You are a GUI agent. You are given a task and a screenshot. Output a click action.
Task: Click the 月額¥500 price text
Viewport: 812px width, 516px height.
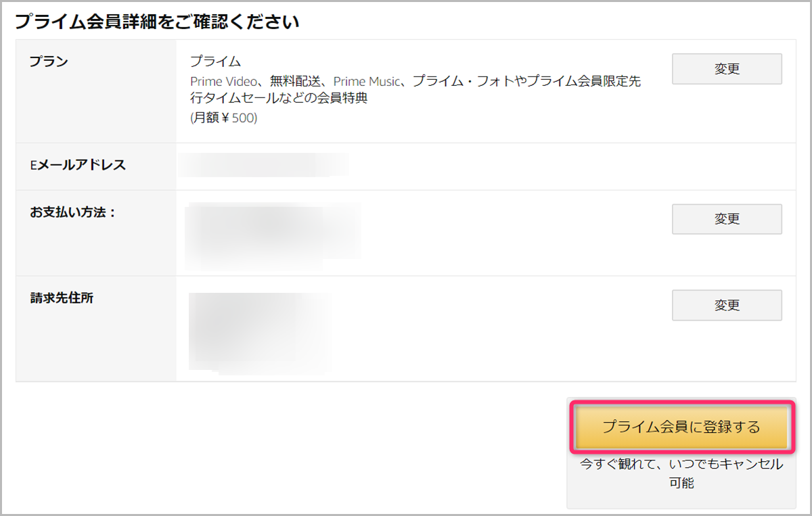pyautogui.click(x=224, y=118)
